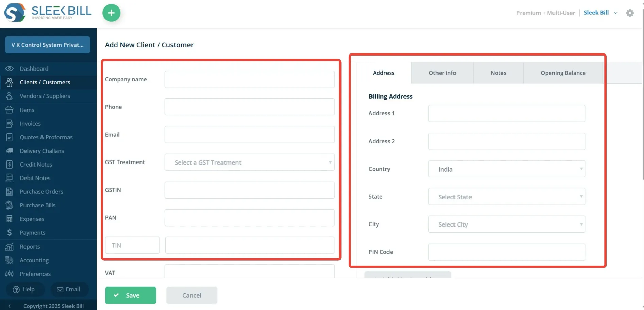Click the Sleek Bill account link
The width and height of the screenshot is (644, 310).
point(596,13)
